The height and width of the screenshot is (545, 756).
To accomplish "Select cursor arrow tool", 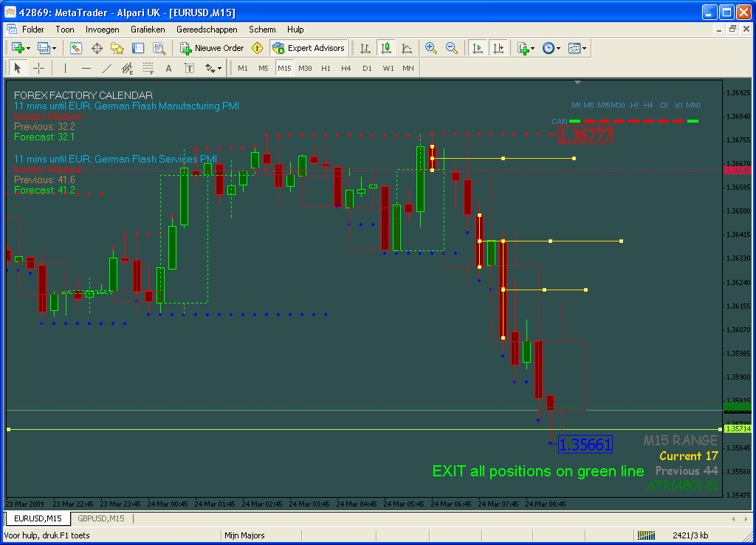I will (x=18, y=69).
